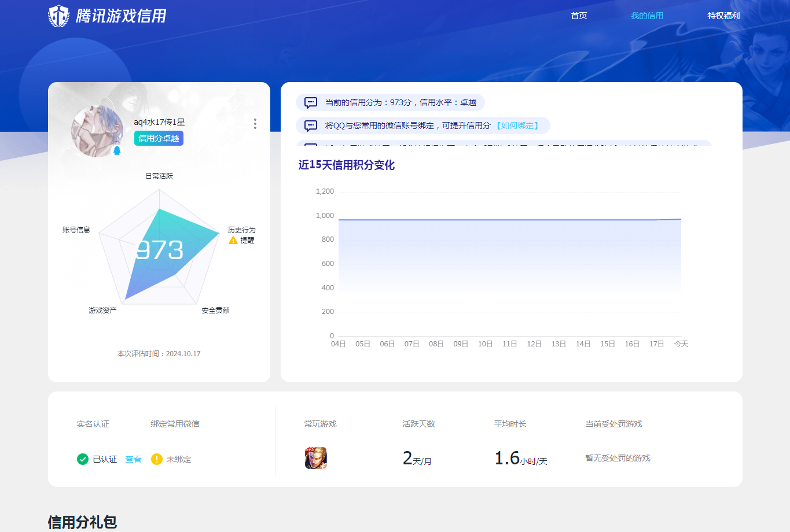Image resolution: width=790 pixels, height=532 pixels.
Task: Click the green checkmark icon next to 已认证
Action: click(83, 459)
